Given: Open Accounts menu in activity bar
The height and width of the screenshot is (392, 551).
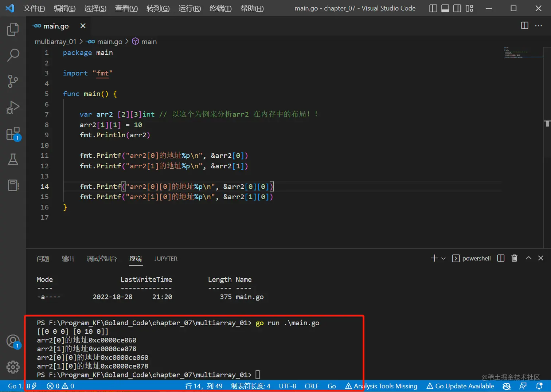Looking at the screenshot, I should [13, 341].
